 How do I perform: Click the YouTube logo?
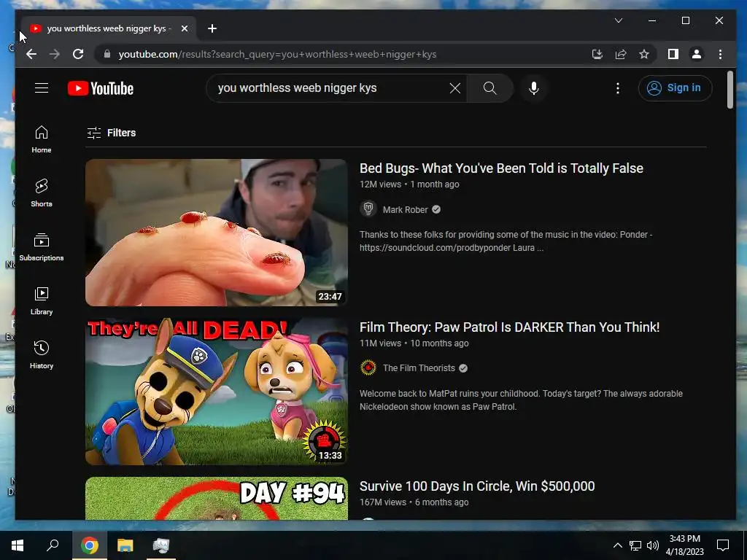pyautogui.click(x=101, y=88)
